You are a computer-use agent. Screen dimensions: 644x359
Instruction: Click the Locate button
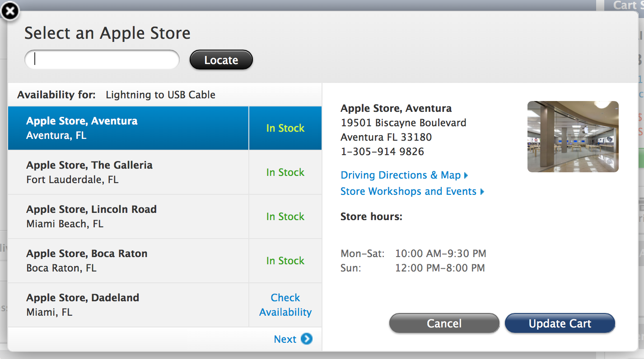221,60
